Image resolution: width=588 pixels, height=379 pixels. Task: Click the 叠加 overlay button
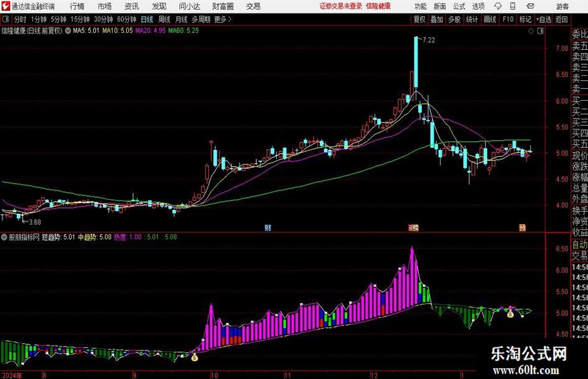[437, 19]
